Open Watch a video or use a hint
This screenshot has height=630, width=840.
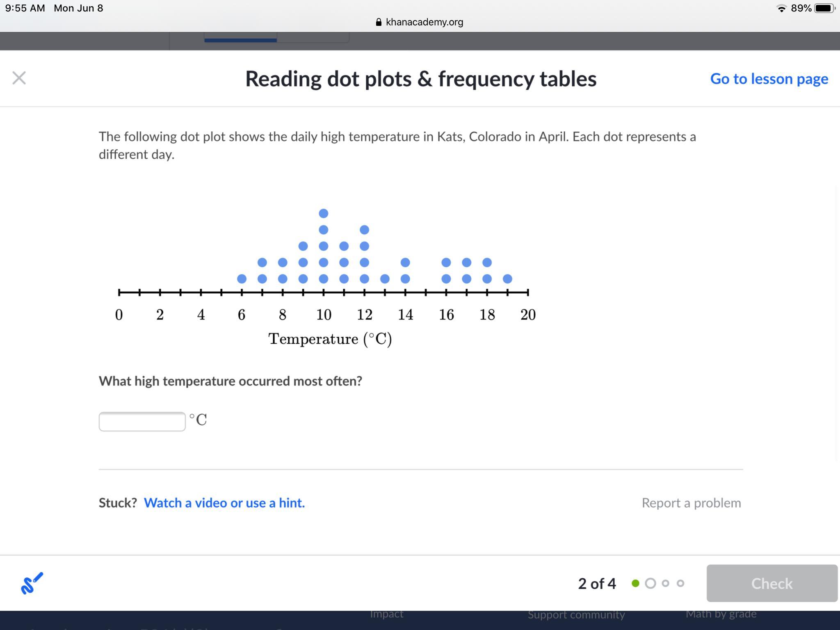224,503
